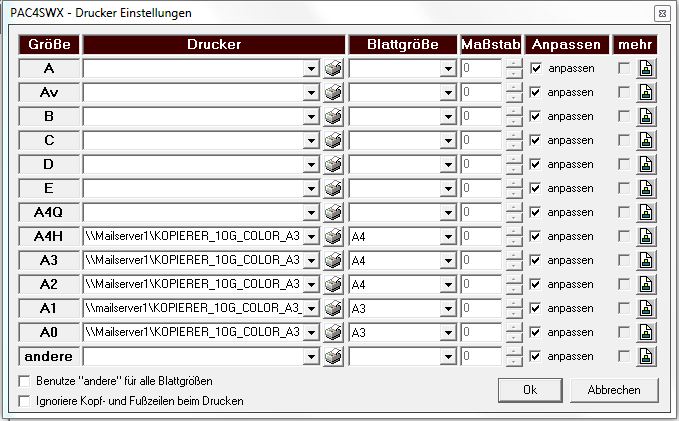Image resolution: width=679 pixels, height=421 pixels.
Task: Toggle anpassen checkbox in row A3
Action: (536, 260)
